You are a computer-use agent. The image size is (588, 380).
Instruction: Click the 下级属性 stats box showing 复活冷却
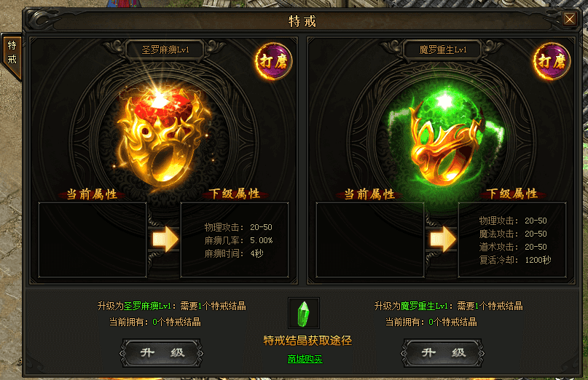tap(512, 240)
